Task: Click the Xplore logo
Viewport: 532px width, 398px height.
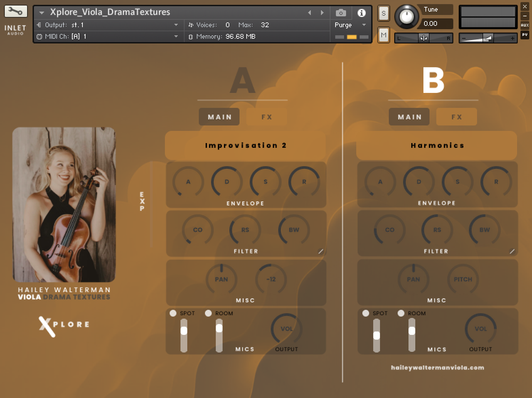Action: click(x=63, y=326)
